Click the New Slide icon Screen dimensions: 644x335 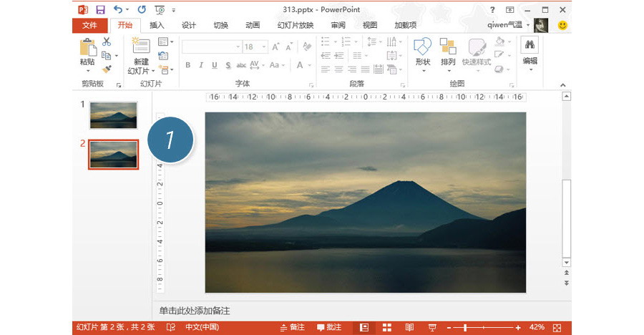(x=141, y=47)
